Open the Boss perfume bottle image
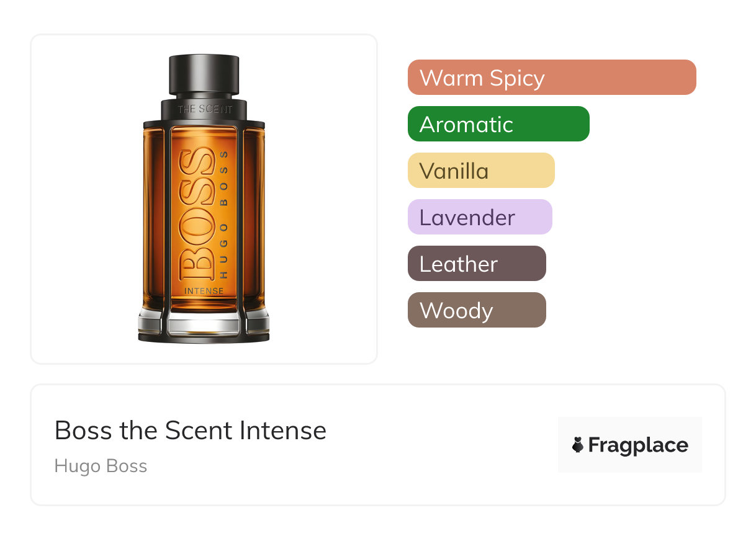756x536 pixels. click(204, 199)
